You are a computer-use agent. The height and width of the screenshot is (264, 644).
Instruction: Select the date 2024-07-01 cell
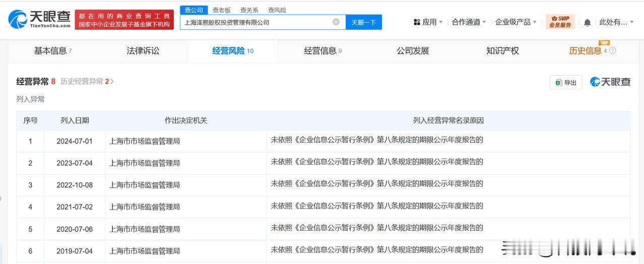point(75,141)
